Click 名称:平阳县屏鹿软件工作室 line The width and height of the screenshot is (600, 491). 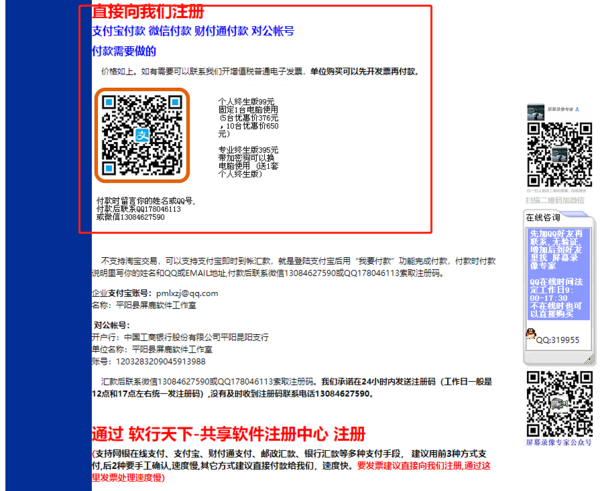144,305
